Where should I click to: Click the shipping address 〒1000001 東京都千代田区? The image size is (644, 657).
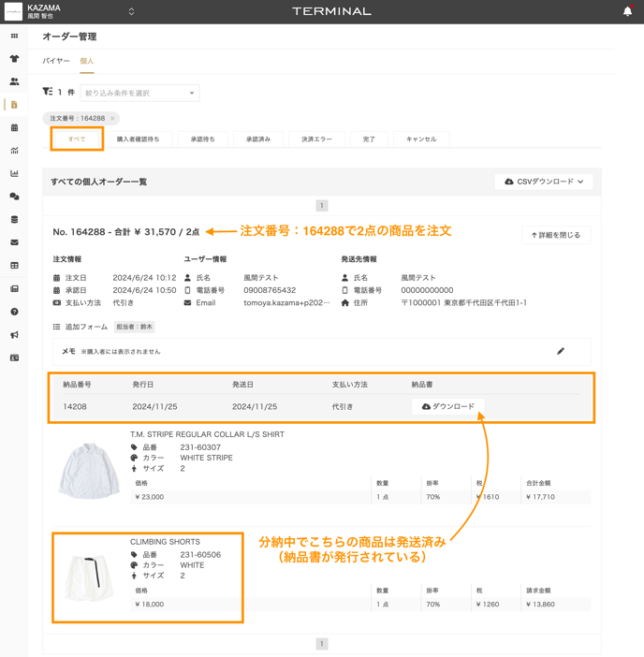(x=464, y=303)
